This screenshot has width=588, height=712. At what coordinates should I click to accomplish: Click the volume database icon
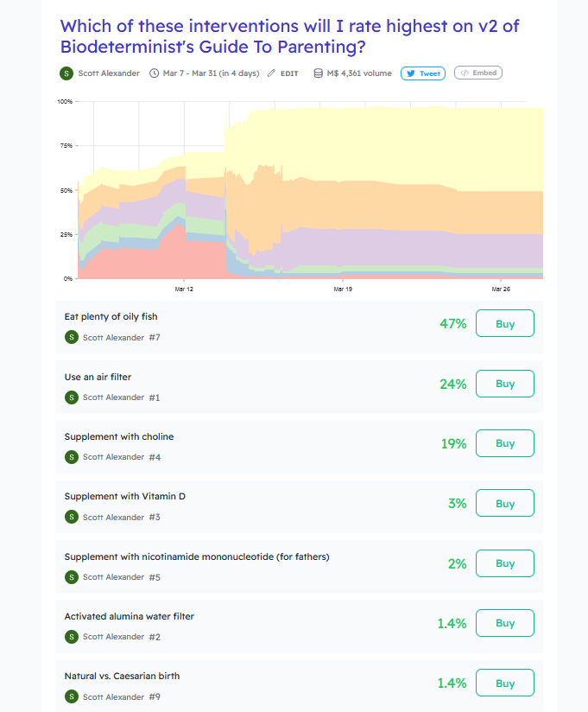tap(319, 73)
